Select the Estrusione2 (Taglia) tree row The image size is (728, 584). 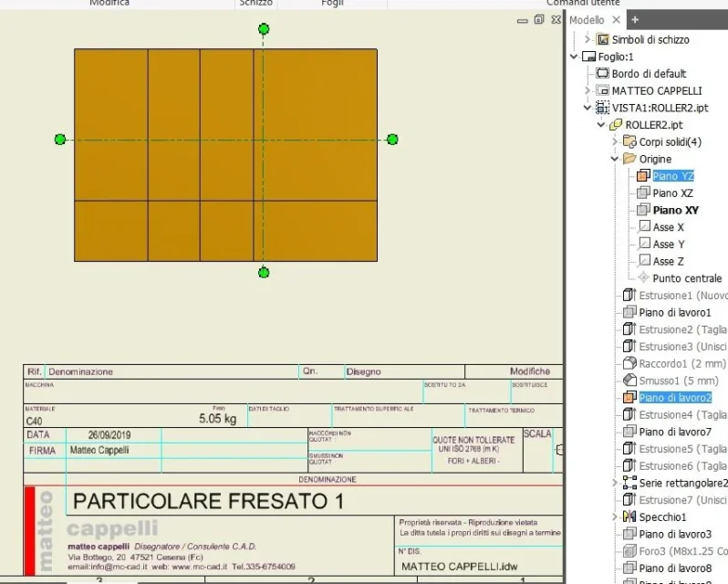(675, 329)
